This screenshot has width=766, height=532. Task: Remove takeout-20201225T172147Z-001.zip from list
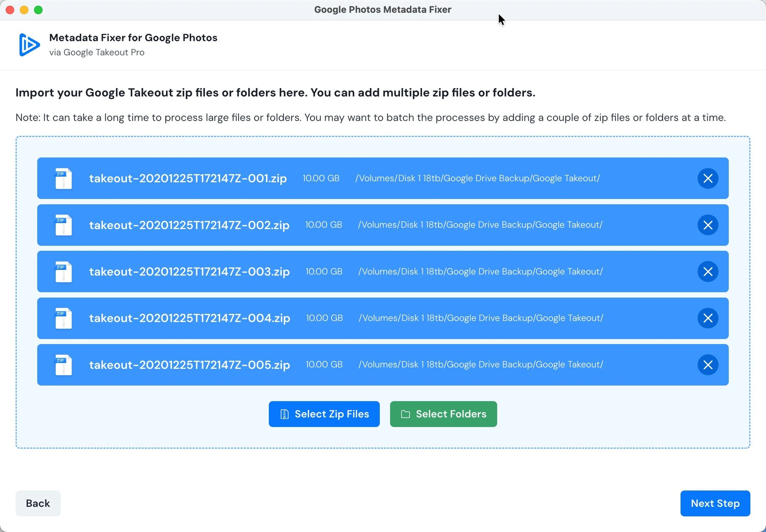click(x=708, y=178)
